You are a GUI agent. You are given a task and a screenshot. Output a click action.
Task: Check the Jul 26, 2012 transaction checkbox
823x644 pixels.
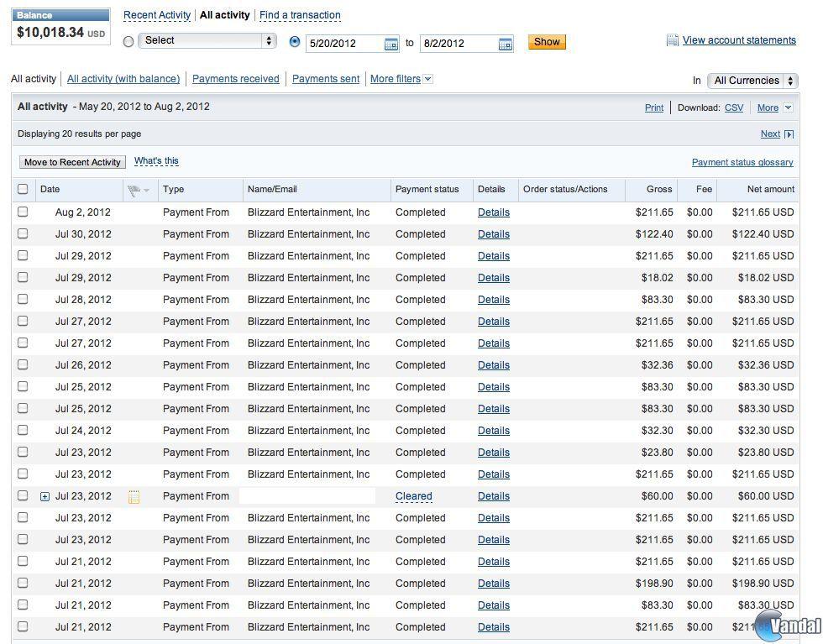click(23, 364)
